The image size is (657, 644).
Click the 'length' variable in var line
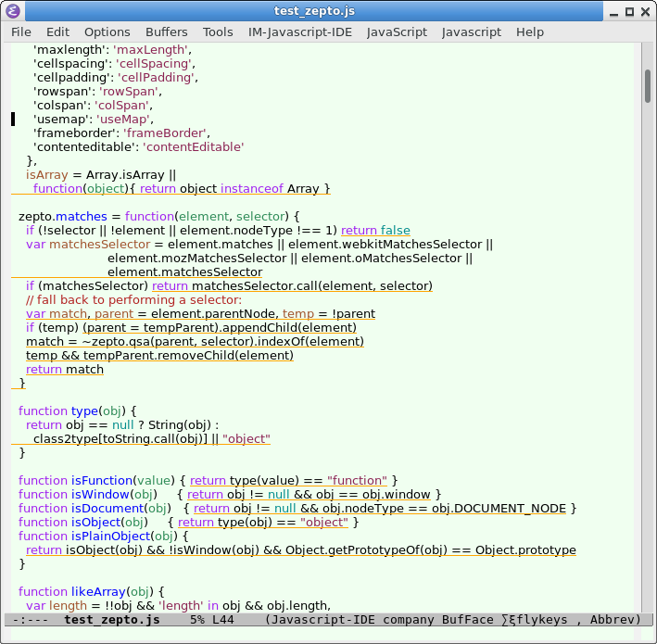[x=68, y=605]
